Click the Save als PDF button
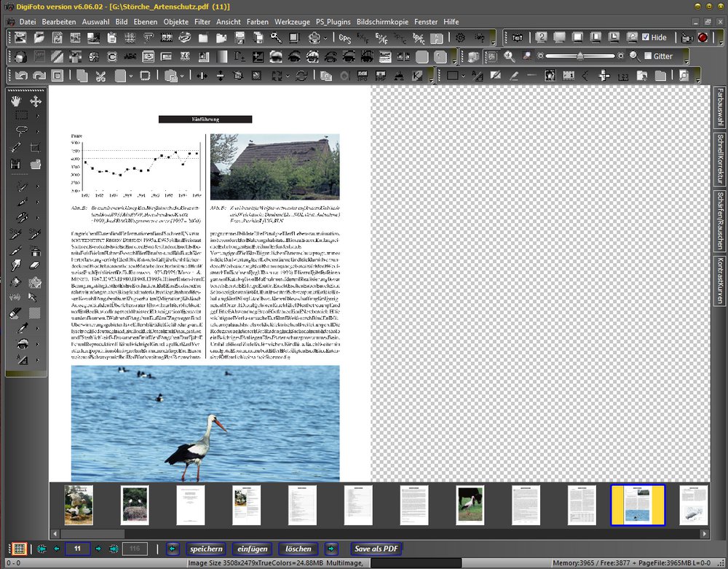This screenshot has width=728, height=569. tap(376, 549)
